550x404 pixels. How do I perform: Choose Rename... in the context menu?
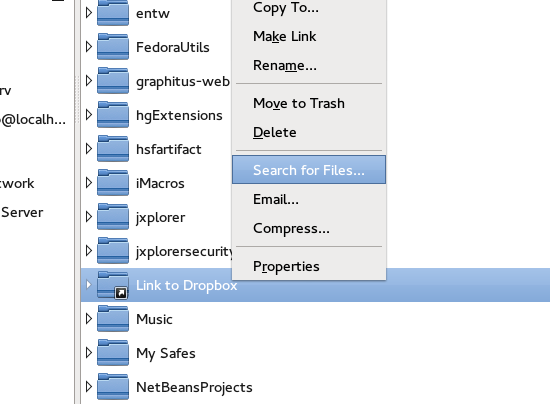pyautogui.click(x=309, y=66)
